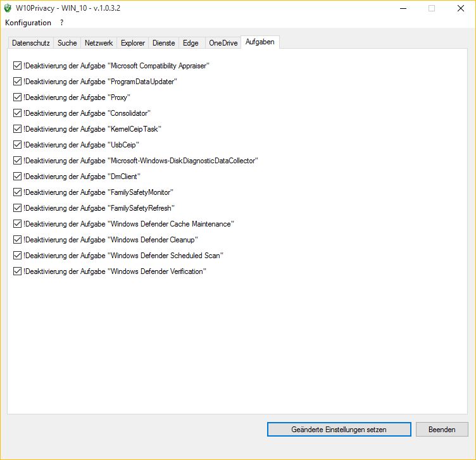Image resolution: width=476 pixels, height=460 pixels.
Task: Toggle the DmClient task checkbox
Action: click(x=17, y=177)
